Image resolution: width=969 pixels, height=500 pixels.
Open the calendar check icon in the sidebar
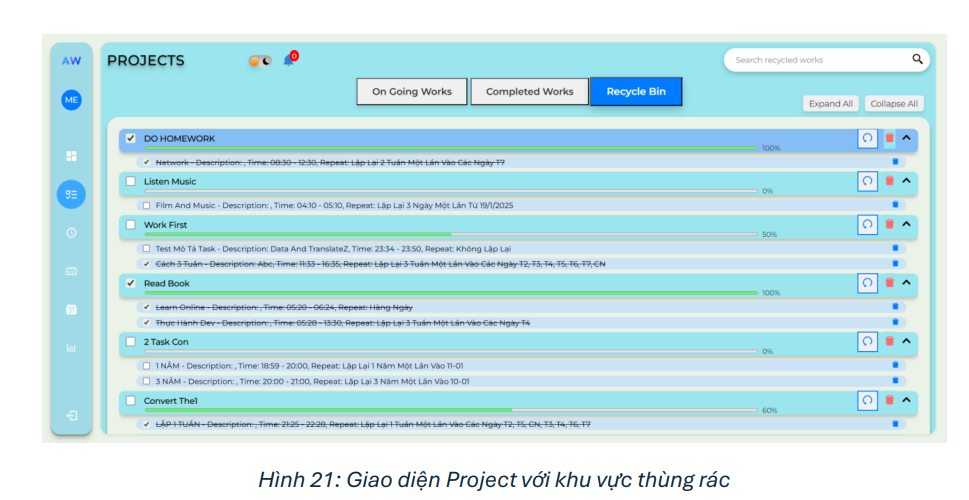coord(72,271)
